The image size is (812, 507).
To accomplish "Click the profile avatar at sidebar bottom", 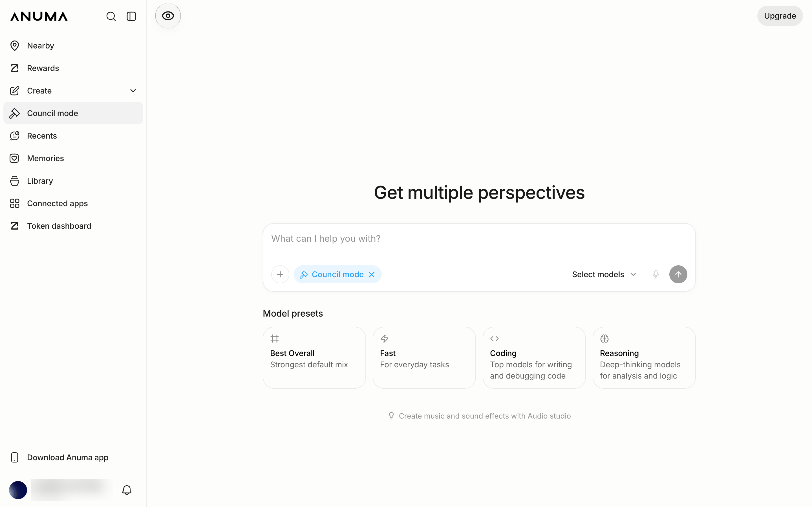I will pyautogui.click(x=18, y=490).
